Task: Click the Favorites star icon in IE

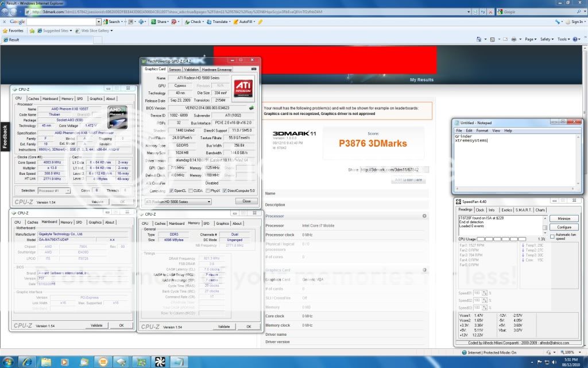Action: click(x=6, y=30)
